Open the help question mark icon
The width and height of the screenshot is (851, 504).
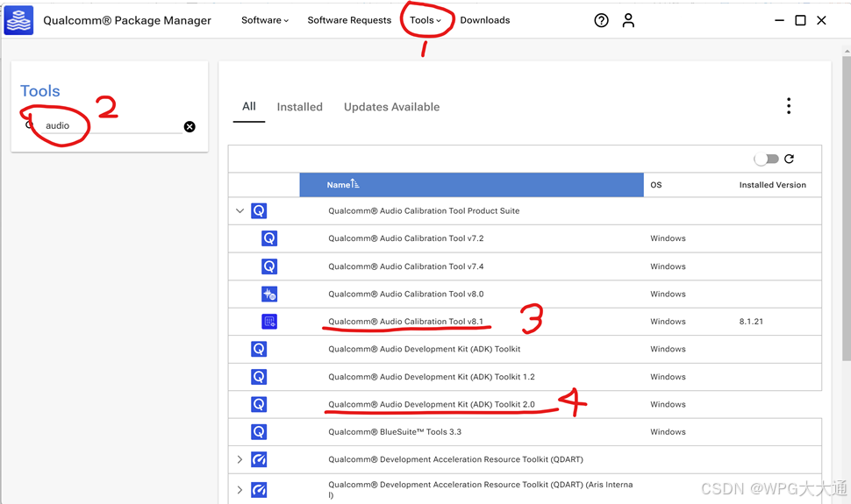click(x=601, y=21)
